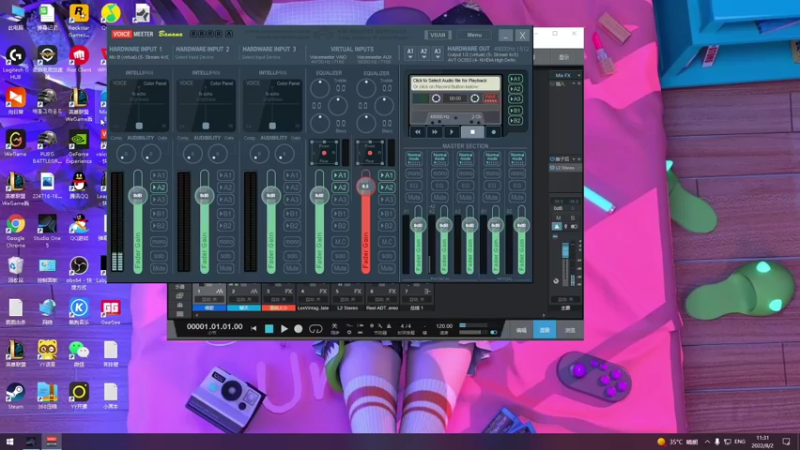Screen dimensions: 800x450
Task: Click cassette audio file selection display
Action: tap(455, 84)
